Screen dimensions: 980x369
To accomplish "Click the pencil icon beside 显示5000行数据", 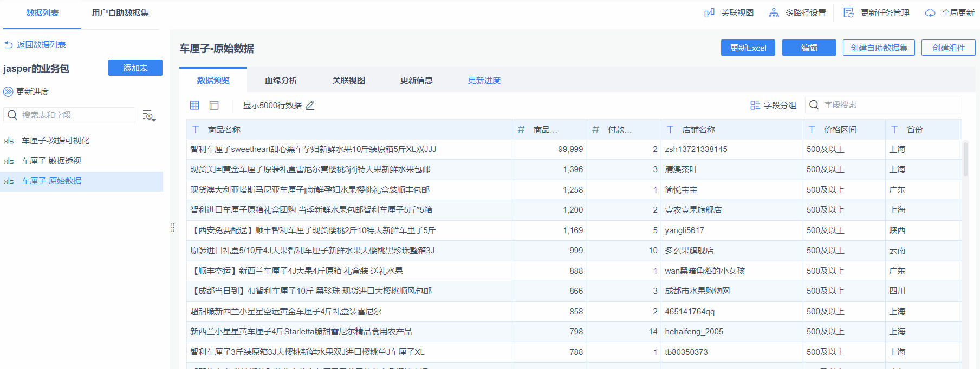I will (x=310, y=106).
